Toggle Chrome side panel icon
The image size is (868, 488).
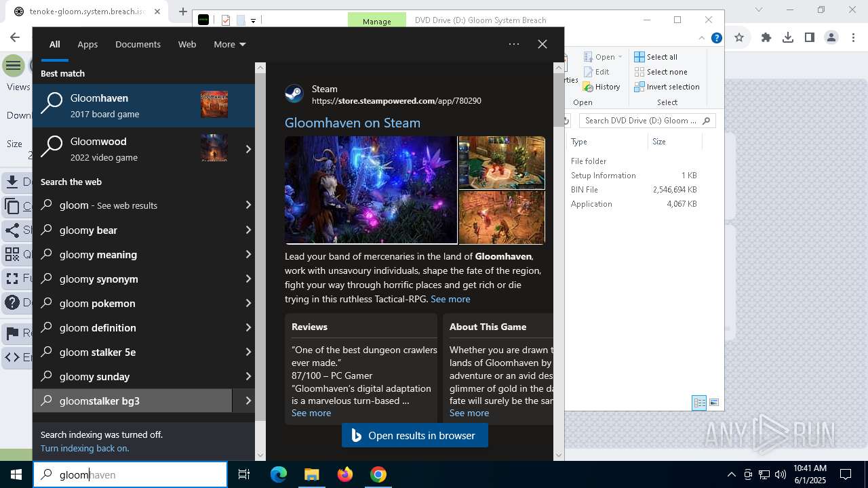(810, 38)
